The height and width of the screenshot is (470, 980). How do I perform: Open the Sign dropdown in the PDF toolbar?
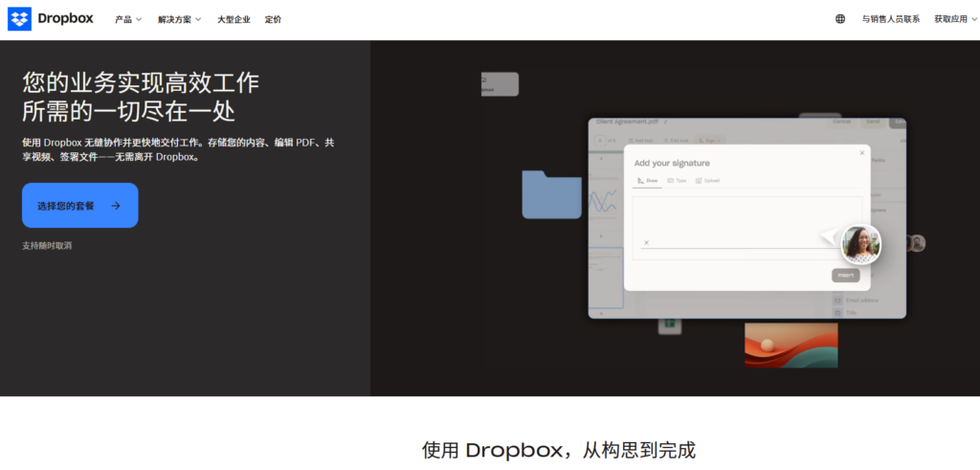tap(709, 141)
